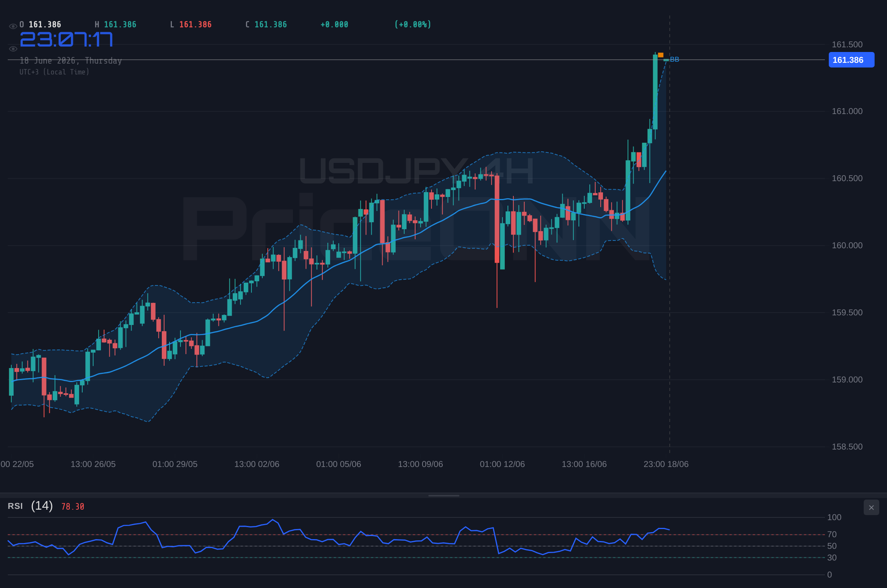This screenshot has height=588, width=887.
Task: Click the 23:00 18/06 time axis label
Action: (666, 464)
